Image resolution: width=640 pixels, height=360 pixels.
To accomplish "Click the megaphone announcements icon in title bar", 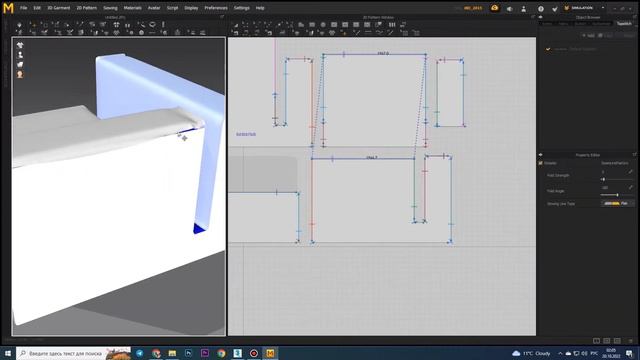I will (510, 9).
